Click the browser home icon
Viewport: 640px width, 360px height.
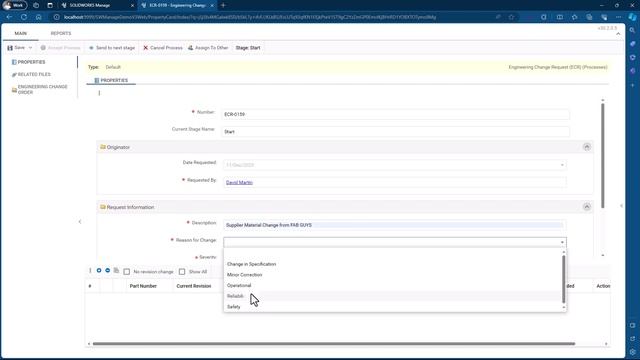click(x=38, y=17)
